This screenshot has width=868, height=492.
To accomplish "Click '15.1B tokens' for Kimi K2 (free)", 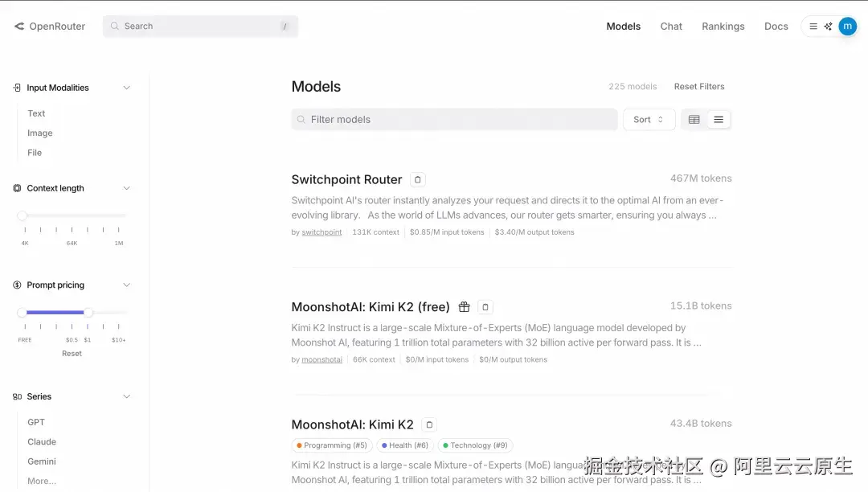I will (x=701, y=305).
